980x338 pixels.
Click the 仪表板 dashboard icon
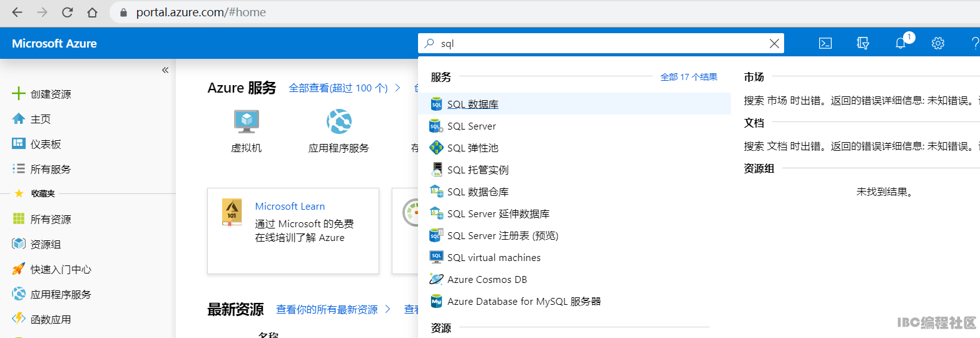coord(19,144)
